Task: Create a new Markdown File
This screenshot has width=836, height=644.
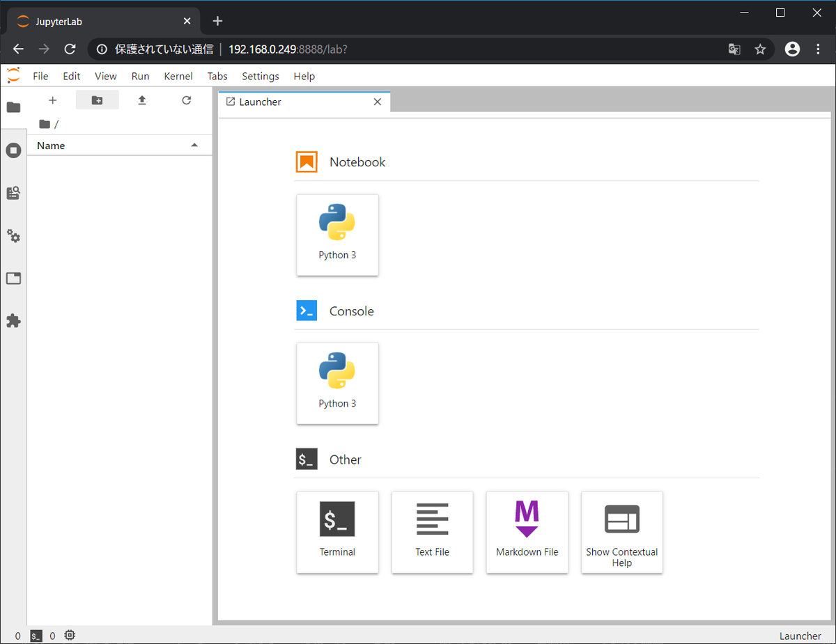Action: [527, 532]
